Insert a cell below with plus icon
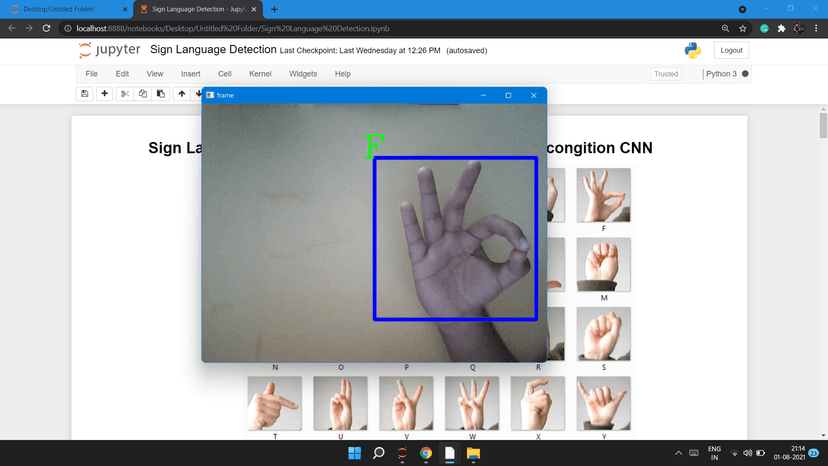 pos(105,94)
